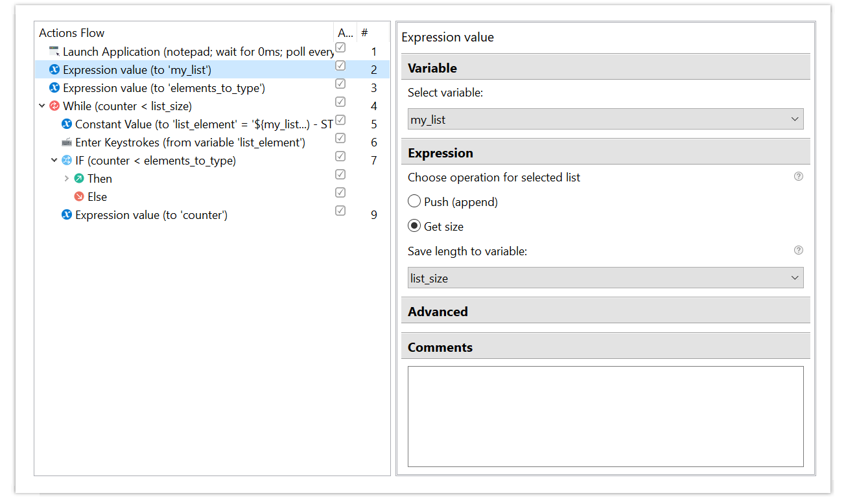The width and height of the screenshot is (846, 504).
Task: Select the Expression value (to 'elements_to_type') row
Action: [x=212, y=87]
